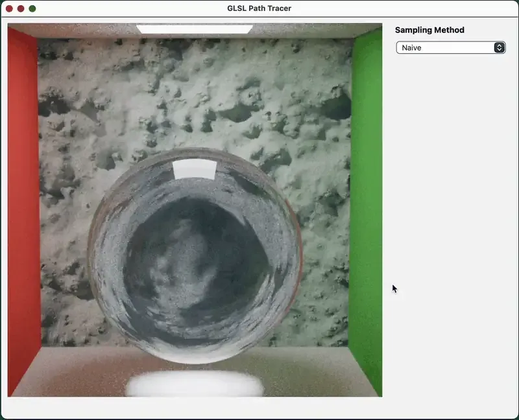The width and height of the screenshot is (519, 420).
Task: Click the center of the glass sphere
Action: tap(195, 259)
